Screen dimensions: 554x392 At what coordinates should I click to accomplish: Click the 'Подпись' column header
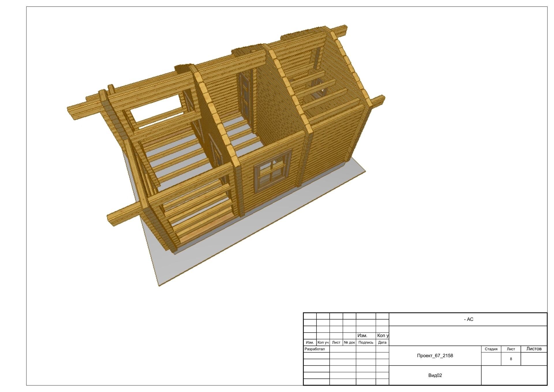[366, 342]
